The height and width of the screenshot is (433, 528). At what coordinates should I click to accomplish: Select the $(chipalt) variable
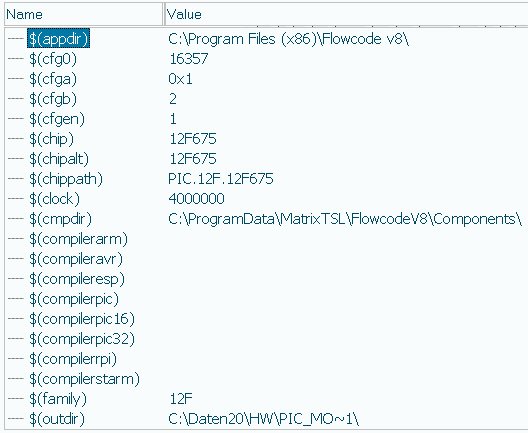[x=59, y=159]
